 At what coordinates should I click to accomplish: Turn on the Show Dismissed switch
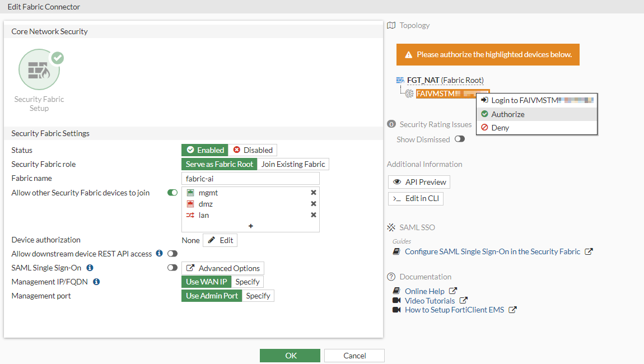point(460,139)
